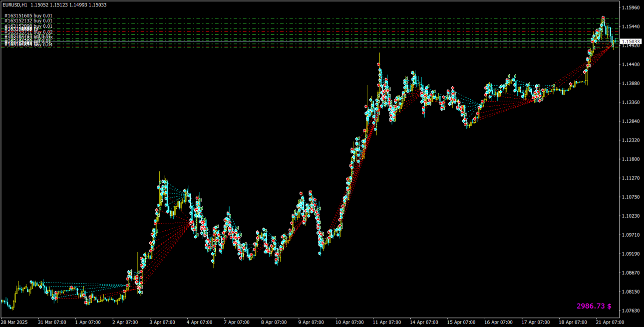Click price level 1.15960 on the scale
This screenshot has height=327, width=644.
pyautogui.click(x=631, y=8)
